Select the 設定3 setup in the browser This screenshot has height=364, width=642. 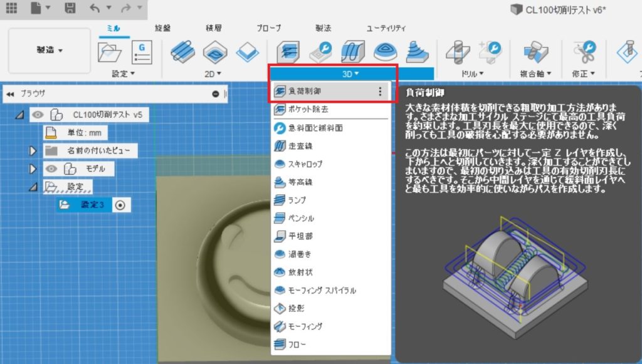(84, 205)
